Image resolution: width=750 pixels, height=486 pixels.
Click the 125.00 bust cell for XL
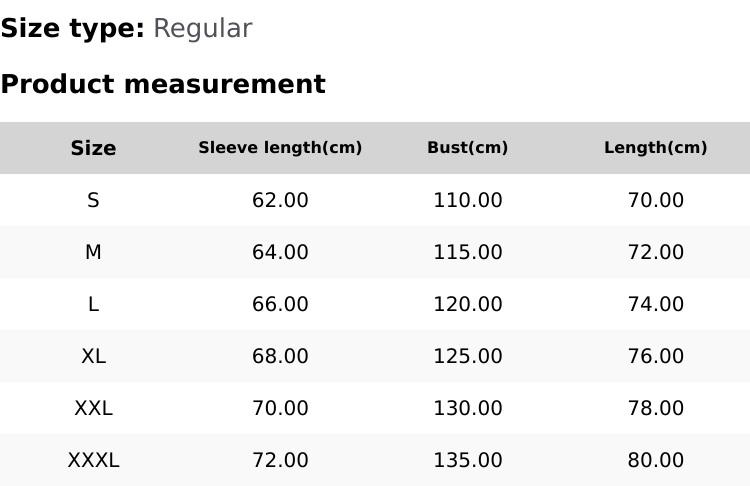click(467, 356)
